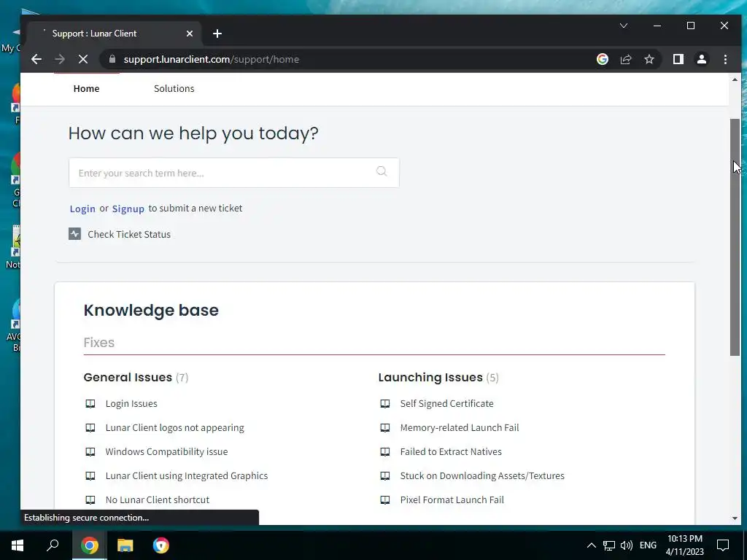Click book icon beside Windows Compatibility issue

click(x=90, y=452)
